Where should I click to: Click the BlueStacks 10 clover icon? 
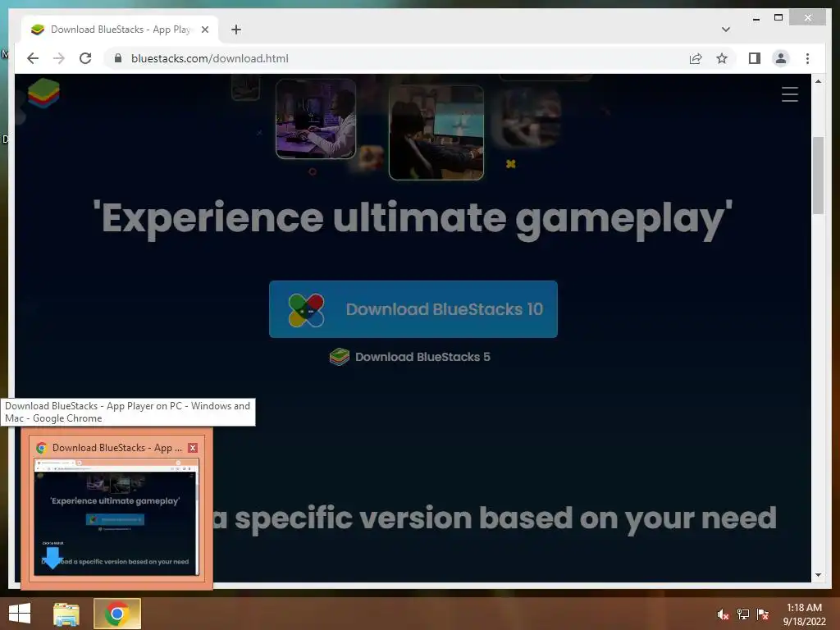click(306, 309)
